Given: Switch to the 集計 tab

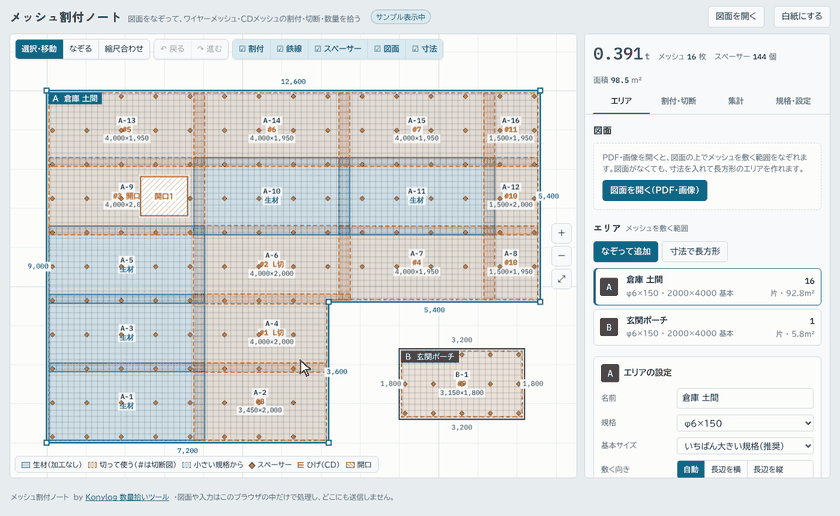Looking at the screenshot, I should coord(736,101).
